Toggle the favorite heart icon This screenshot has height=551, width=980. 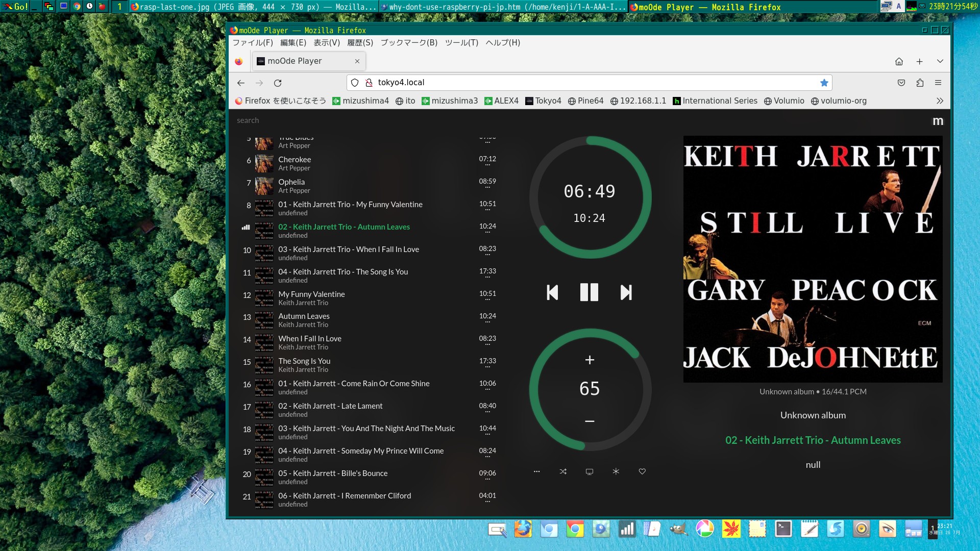pos(642,471)
